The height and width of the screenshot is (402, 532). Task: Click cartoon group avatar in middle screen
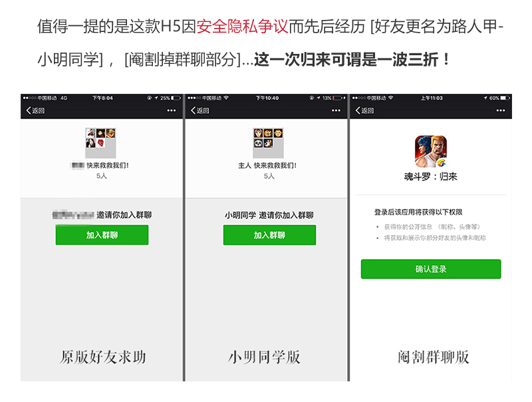[x=268, y=143]
